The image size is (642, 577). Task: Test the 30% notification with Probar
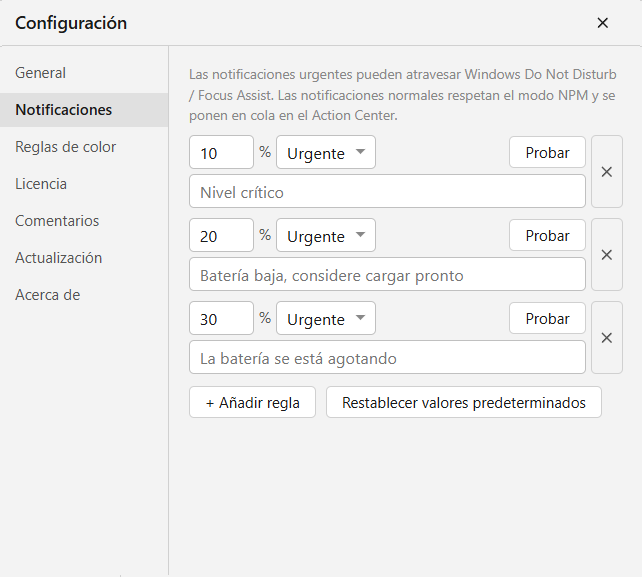click(547, 318)
